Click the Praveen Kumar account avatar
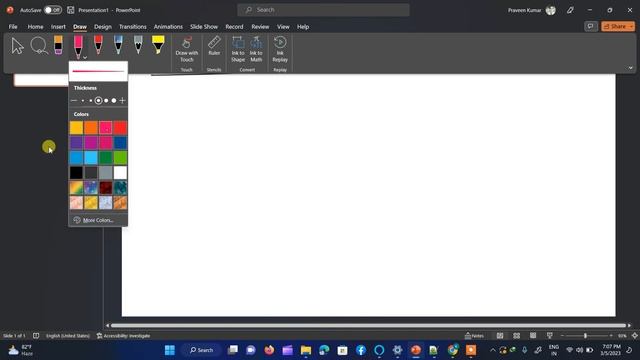 click(x=551, y=10)
